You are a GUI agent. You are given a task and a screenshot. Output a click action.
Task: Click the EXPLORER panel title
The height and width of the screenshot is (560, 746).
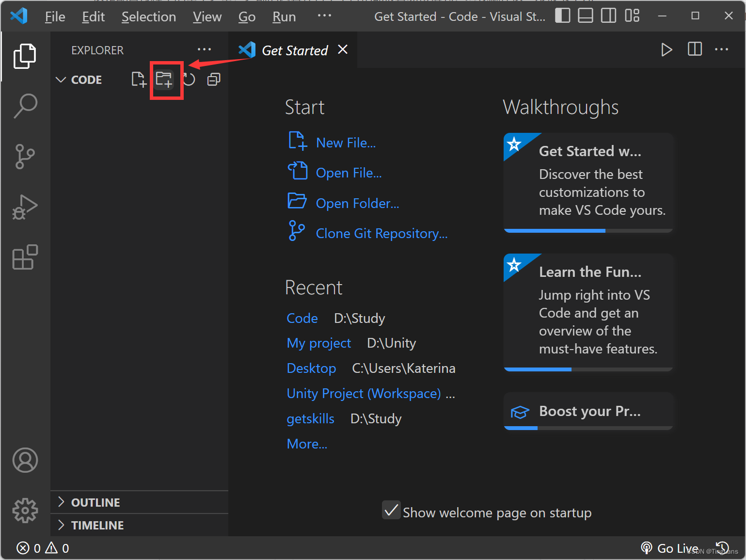tap(97, 50)
